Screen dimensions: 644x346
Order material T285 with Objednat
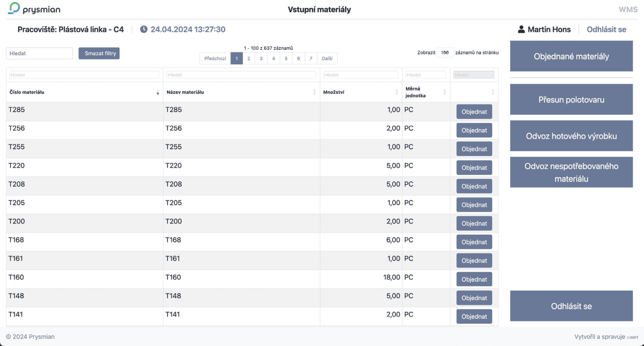click(474, 112)
